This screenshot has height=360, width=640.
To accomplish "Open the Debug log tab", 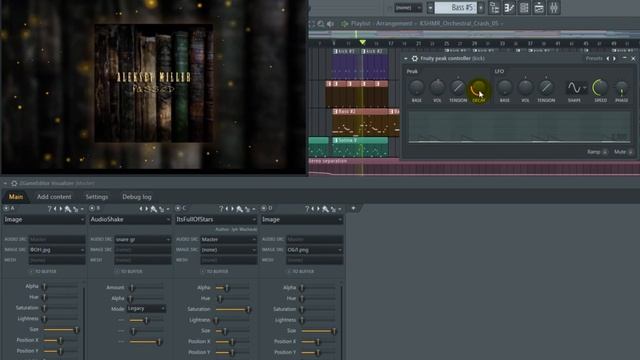I will click(137, 197).
